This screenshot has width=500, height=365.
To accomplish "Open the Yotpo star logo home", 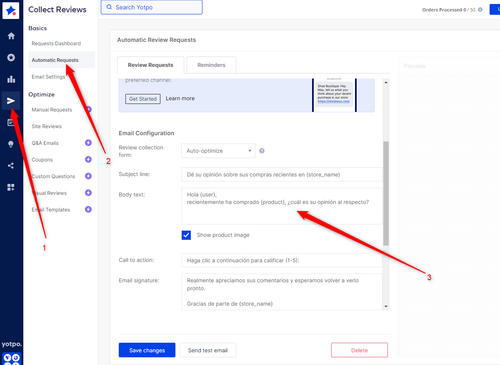I will [x=11, y=10].
